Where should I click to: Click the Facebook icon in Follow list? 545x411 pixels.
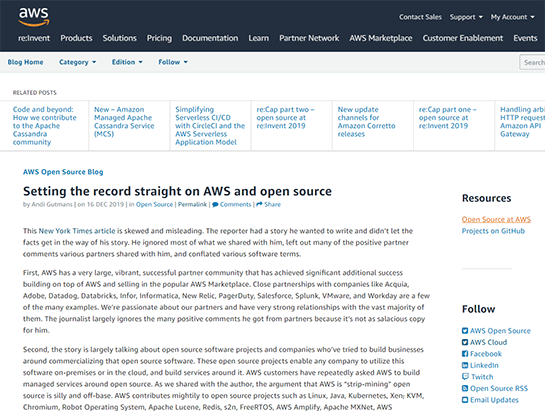pyautogui.click(x=465, y=354)
